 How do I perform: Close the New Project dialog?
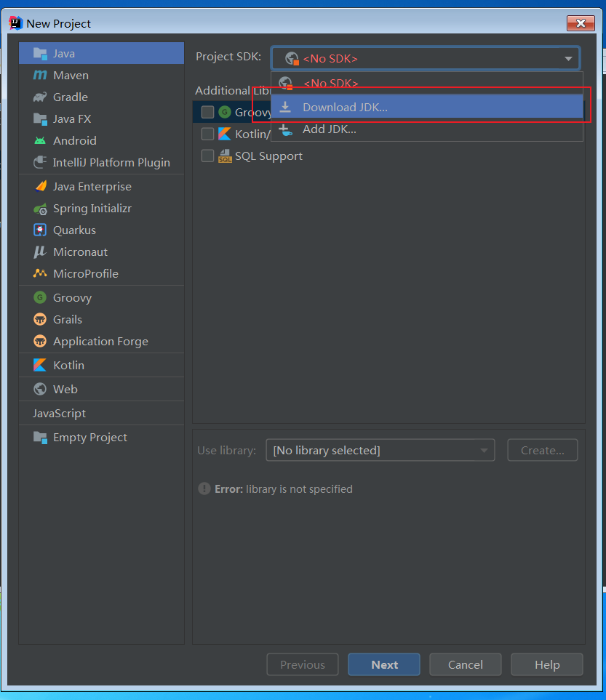pyautogui.click(x=581, y=23)
